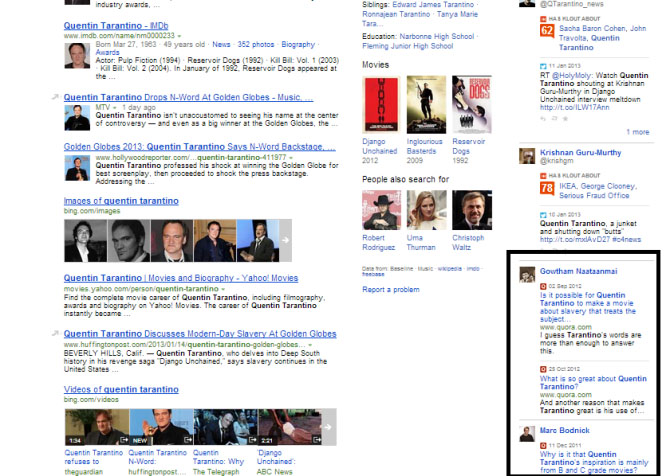670x476 pixels.
Task: Click Krishnan Guru-Murthy avatar
Action: 527,156
